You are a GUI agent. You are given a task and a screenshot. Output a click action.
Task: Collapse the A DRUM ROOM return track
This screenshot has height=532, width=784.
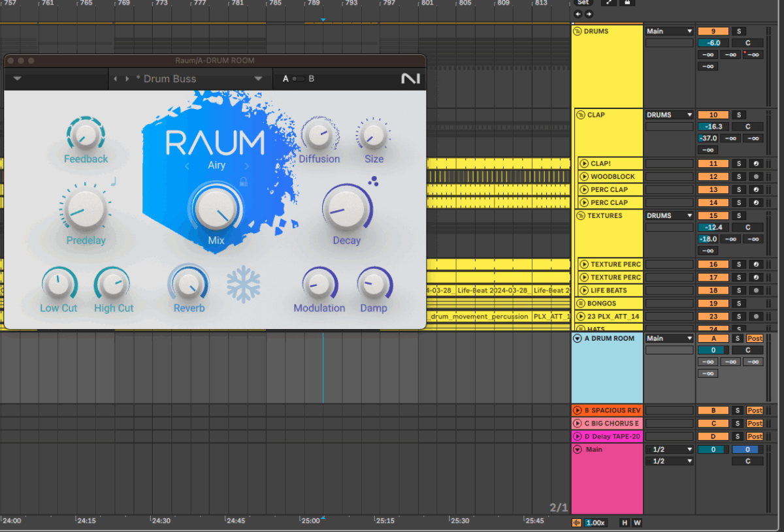point(578,338)
